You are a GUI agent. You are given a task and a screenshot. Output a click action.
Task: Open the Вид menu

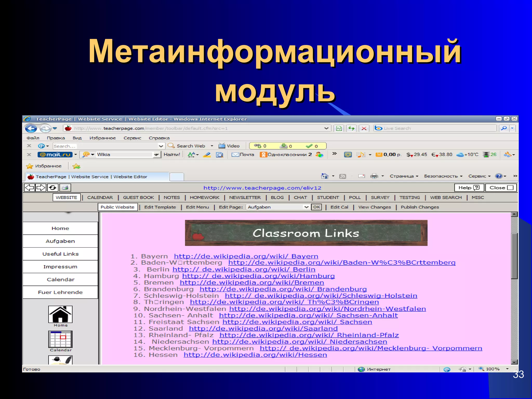[77, 138]
